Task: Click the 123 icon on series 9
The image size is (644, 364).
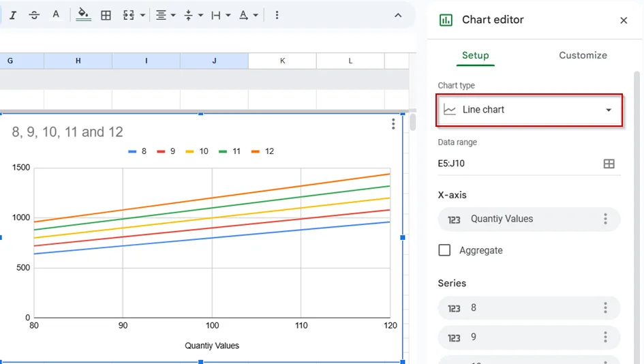Action: click(454, 338)
